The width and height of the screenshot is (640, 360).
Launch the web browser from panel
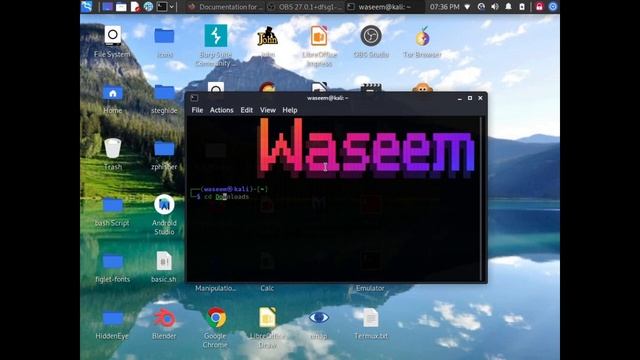(x=149, y=7)
